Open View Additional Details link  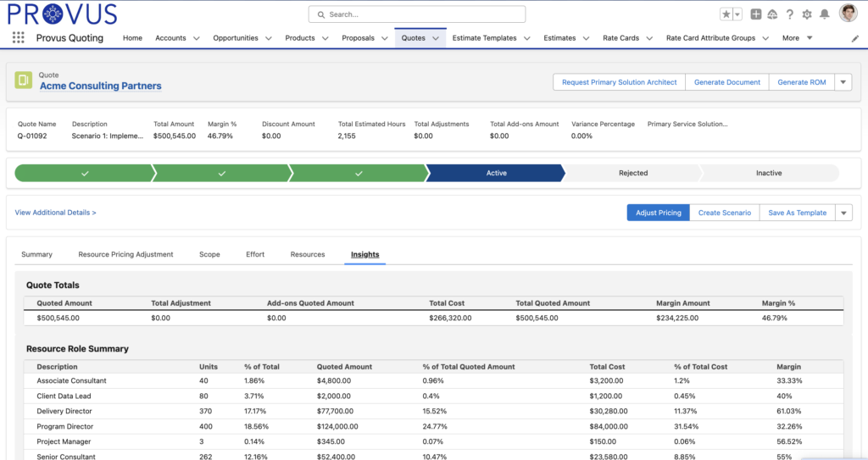coord(55,213)
